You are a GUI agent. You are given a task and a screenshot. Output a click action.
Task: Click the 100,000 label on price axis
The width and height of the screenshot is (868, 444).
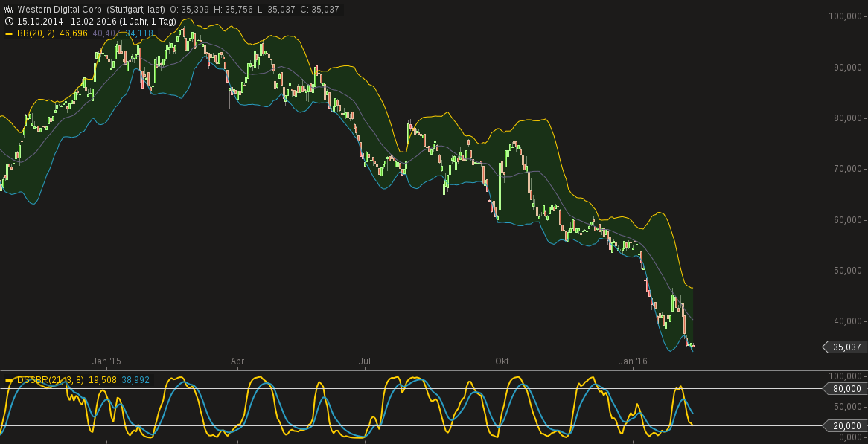844,16
